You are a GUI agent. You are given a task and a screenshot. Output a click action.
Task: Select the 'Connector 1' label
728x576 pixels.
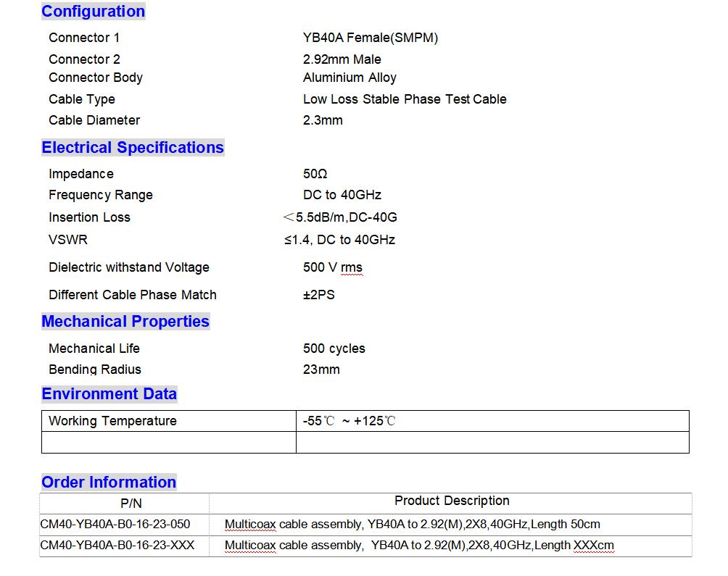point(84,38)
